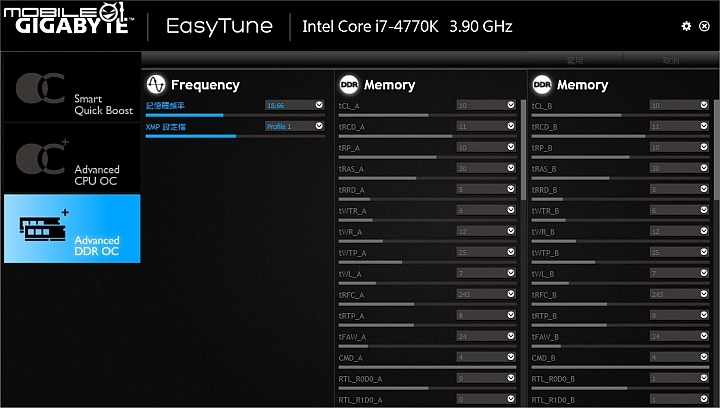
Task: Click the dimmed apply button
Action: pos(574,60)
